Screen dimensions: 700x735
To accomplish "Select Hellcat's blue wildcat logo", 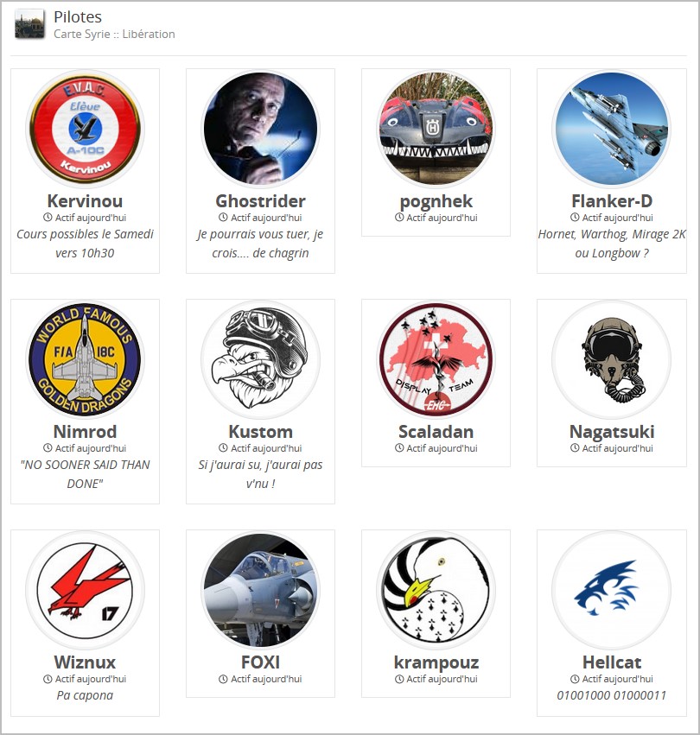I will point(611,590).
